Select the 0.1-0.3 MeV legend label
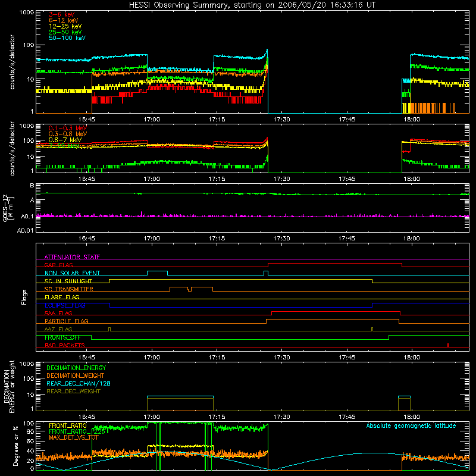 68,128
